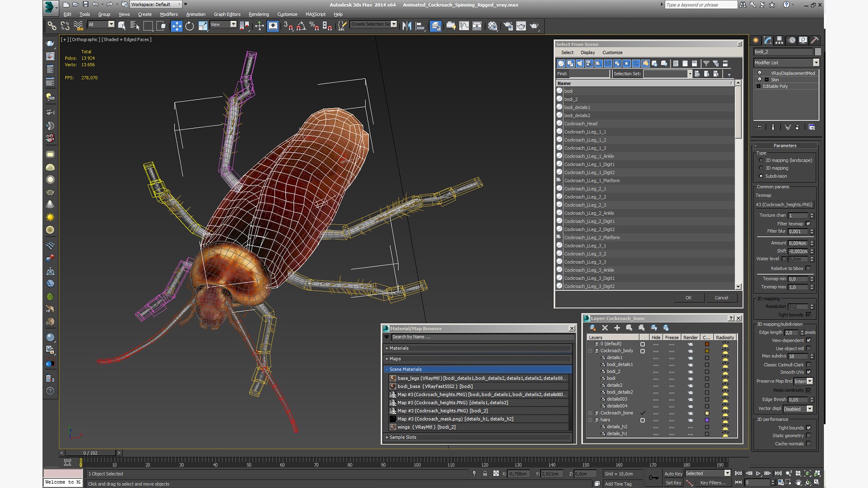Open Curve Editor icon in main toolbar
This screenshot has height=488, width=868.
coord(464,26)
